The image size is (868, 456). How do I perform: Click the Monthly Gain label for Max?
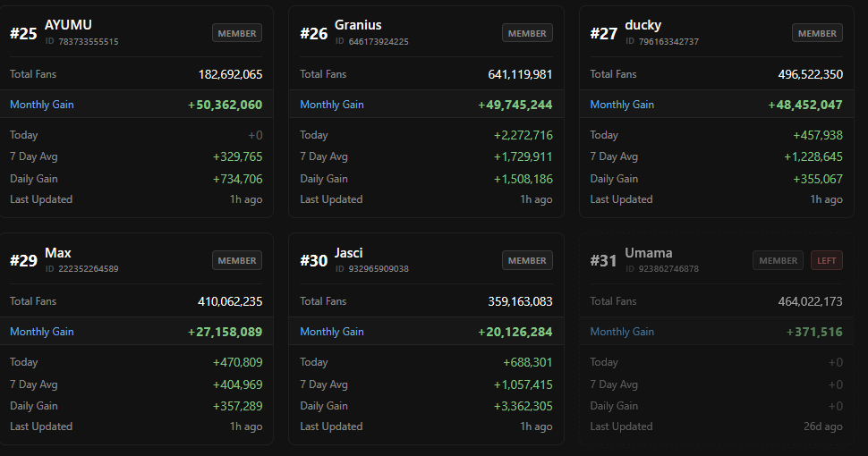(x=41, y=332)
